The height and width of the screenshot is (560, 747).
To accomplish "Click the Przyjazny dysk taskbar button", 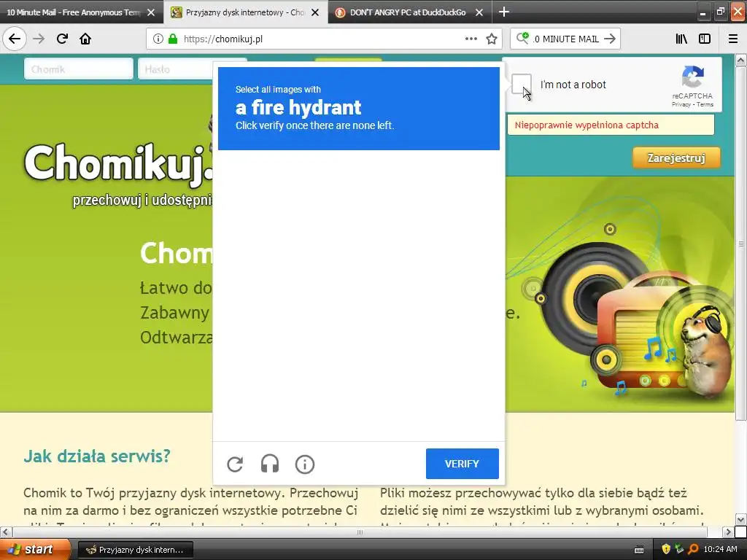I will (135, 550).
